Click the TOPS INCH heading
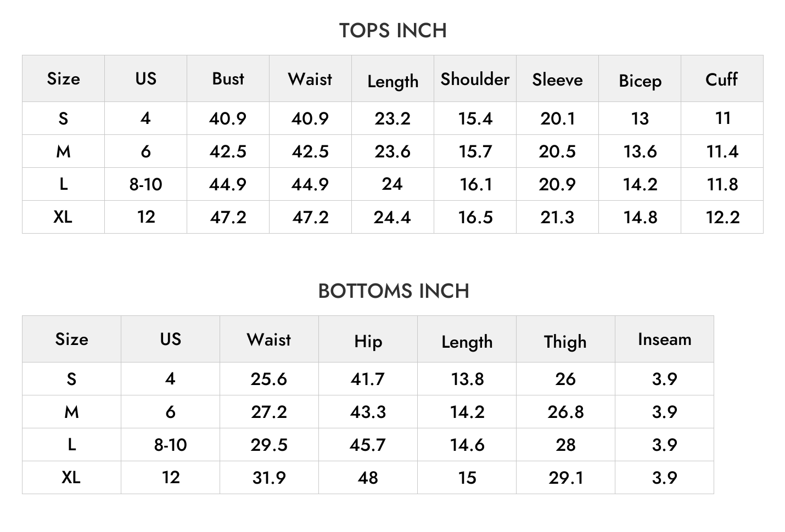 (392, 31)
